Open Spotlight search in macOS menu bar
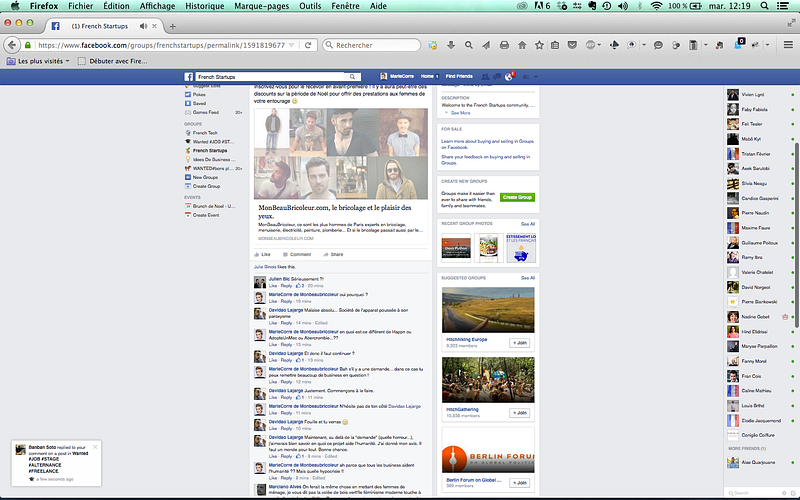Screen dimensions: 800x500 (x=764, y=6)
